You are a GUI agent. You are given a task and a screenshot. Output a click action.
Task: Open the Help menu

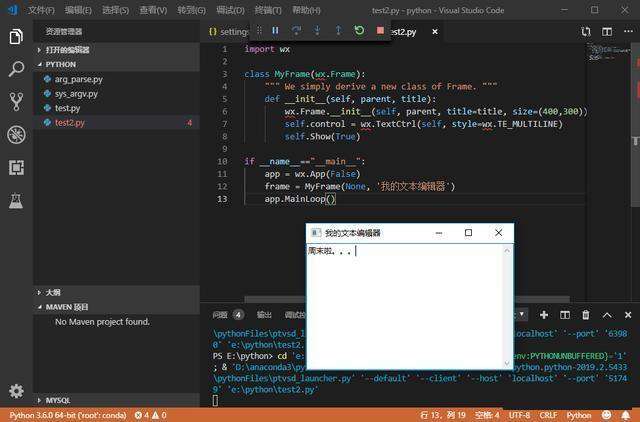click(306, 10)
